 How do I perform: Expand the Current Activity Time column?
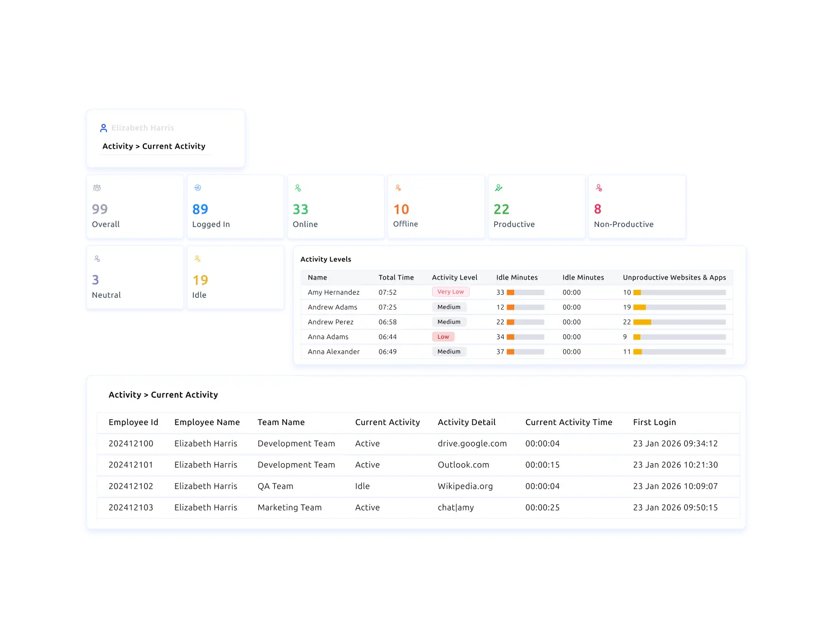568,422
